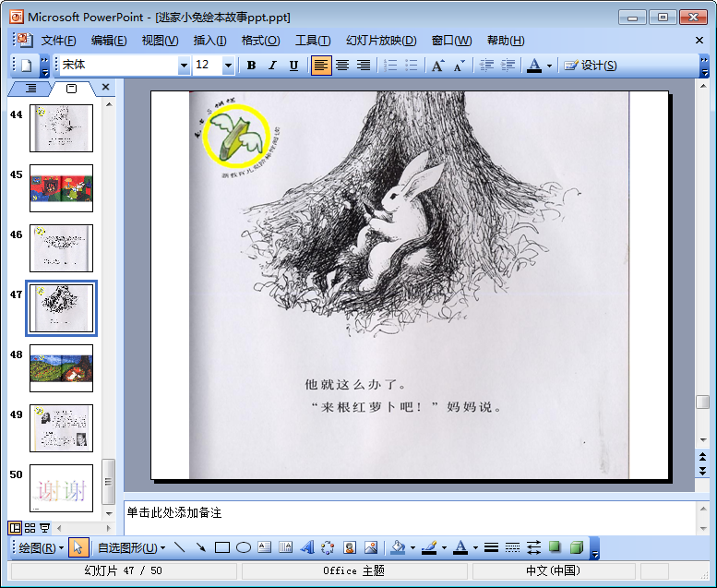Screen dimensions: 717x588
Task: Click notes field 单击此处添加备注
Action: click(410, 518)
